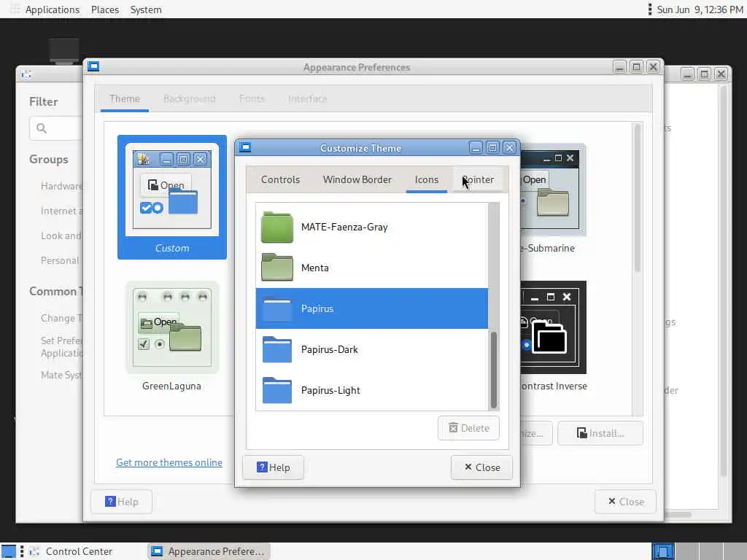This screenshot has width=747, height=560.
Task: Open the Applications menu
Action: pos(53,9)
